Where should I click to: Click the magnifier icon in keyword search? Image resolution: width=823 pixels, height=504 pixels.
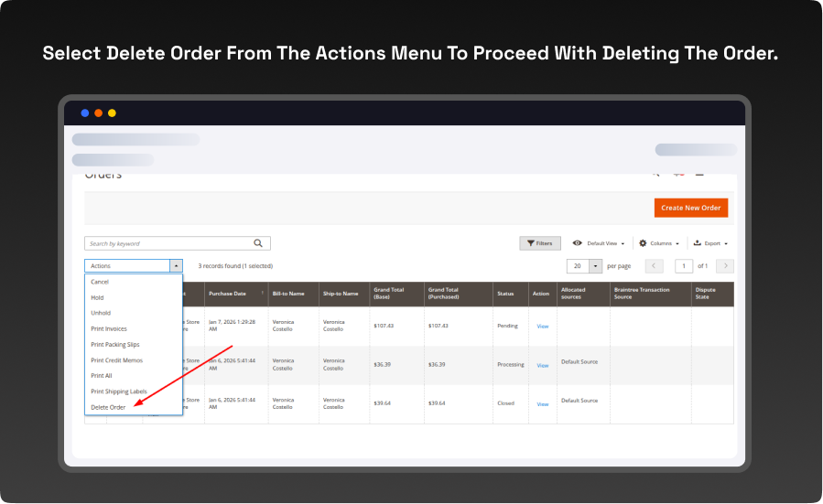click(x=258, y=243)
